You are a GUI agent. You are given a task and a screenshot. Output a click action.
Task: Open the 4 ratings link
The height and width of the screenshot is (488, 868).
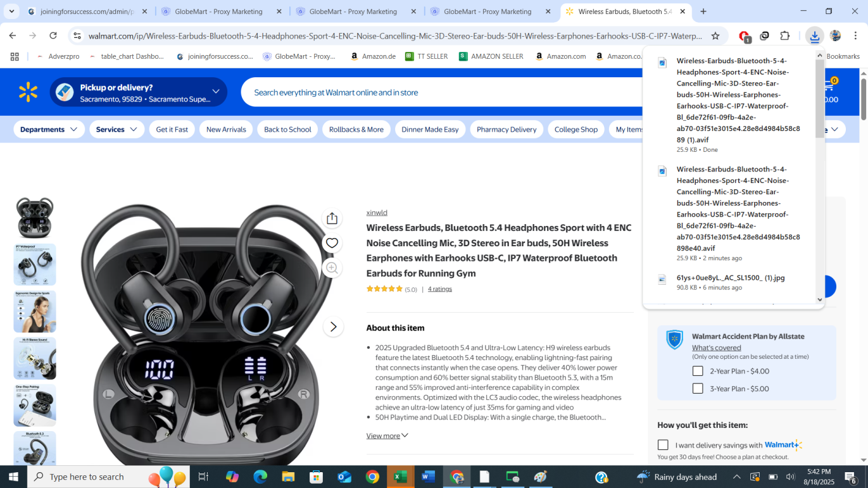[x=439, y=289]
